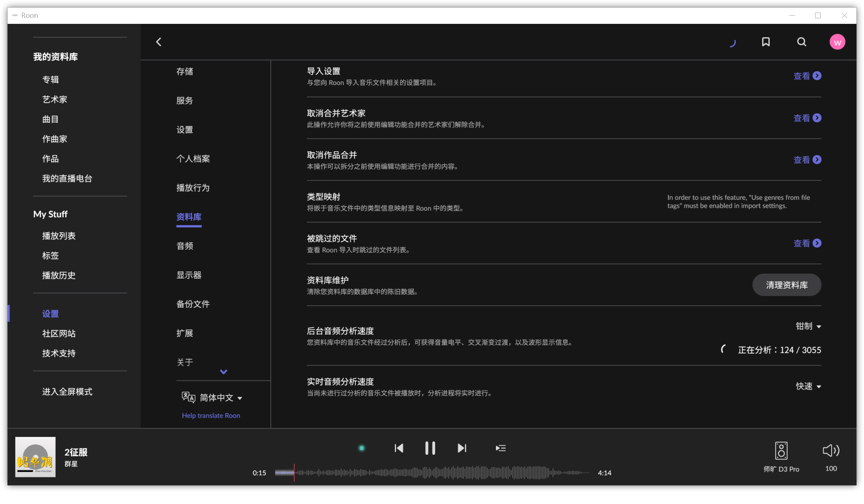Pause the current playback
864x504 pixels.
click(430, 448)
